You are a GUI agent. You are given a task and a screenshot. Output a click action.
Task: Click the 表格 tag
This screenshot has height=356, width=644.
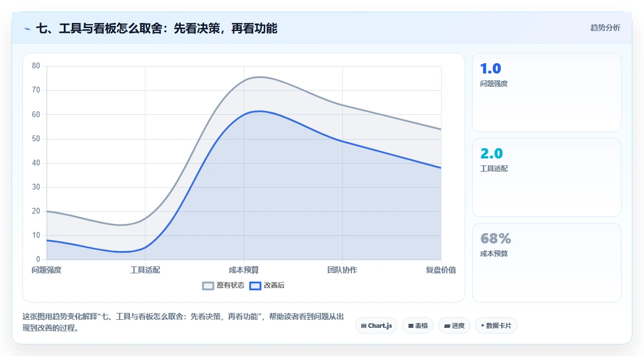[x=417, y=326]
